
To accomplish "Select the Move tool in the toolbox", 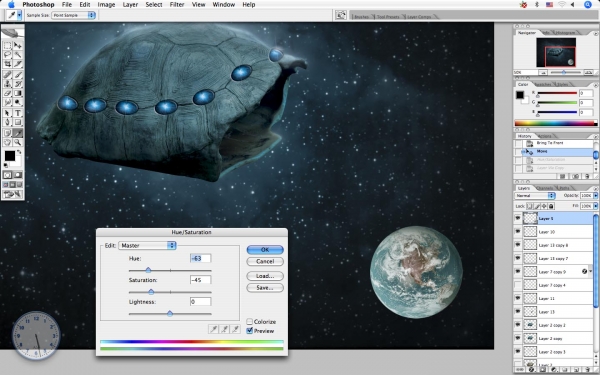I will [18, 46].
